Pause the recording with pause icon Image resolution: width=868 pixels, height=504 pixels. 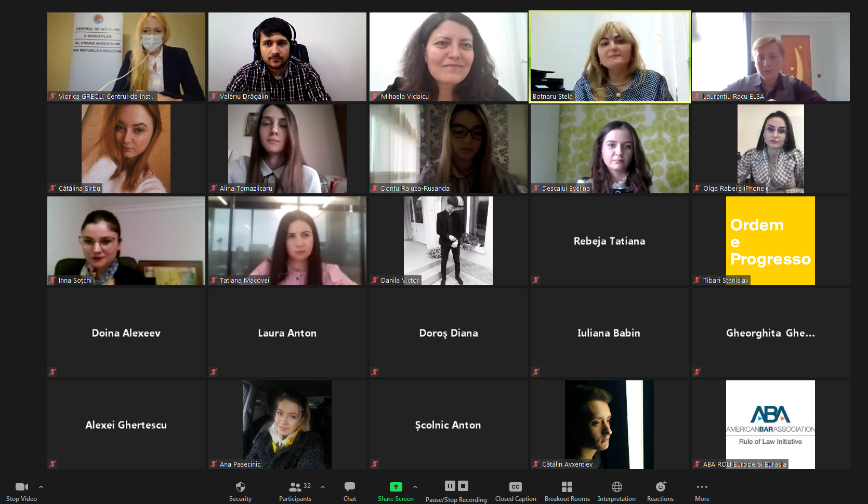click(x=450, y=486)
